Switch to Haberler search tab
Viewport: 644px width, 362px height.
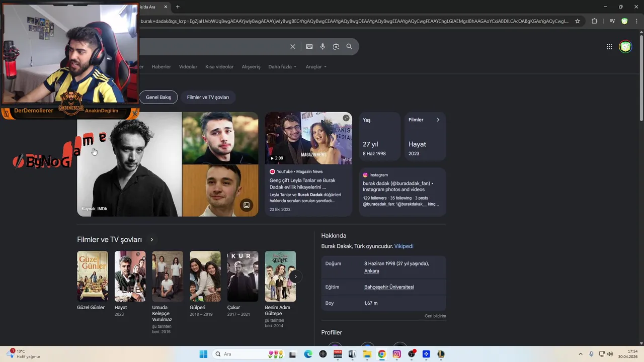coord(162,67)
